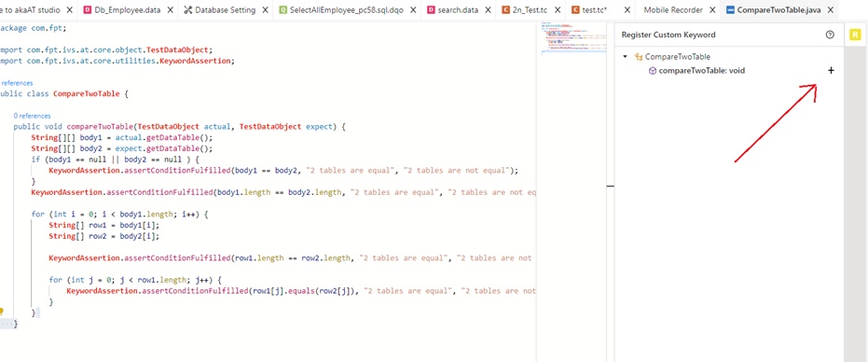868x362 pixels.
Task: Click the lightbulb quick-fix icon in editor gutter
Action: tap(2, 313)
